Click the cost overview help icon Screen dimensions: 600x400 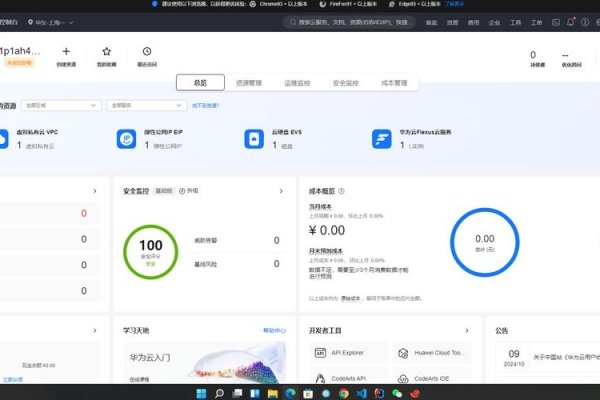click(x=341, y=191)
